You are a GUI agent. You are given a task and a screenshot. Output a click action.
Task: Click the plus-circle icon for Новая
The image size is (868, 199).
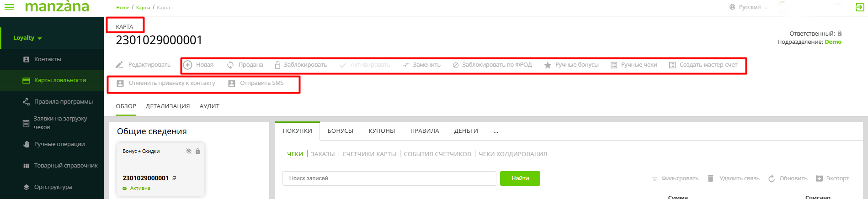click(187, 65)
